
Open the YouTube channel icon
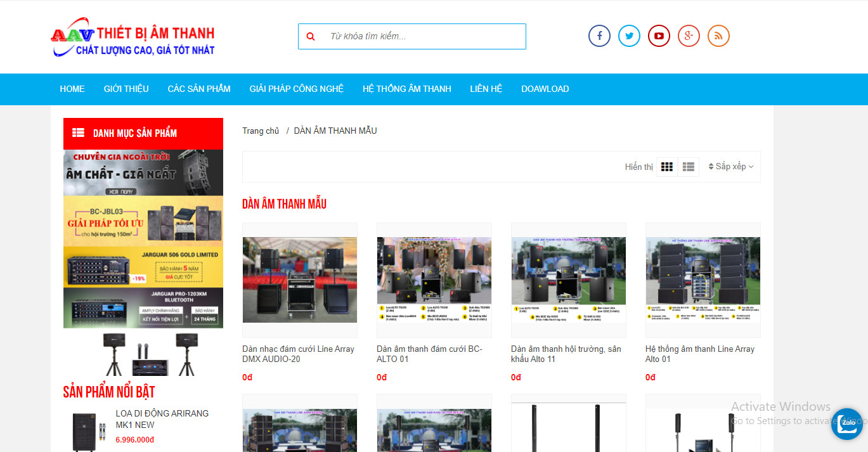659,36
